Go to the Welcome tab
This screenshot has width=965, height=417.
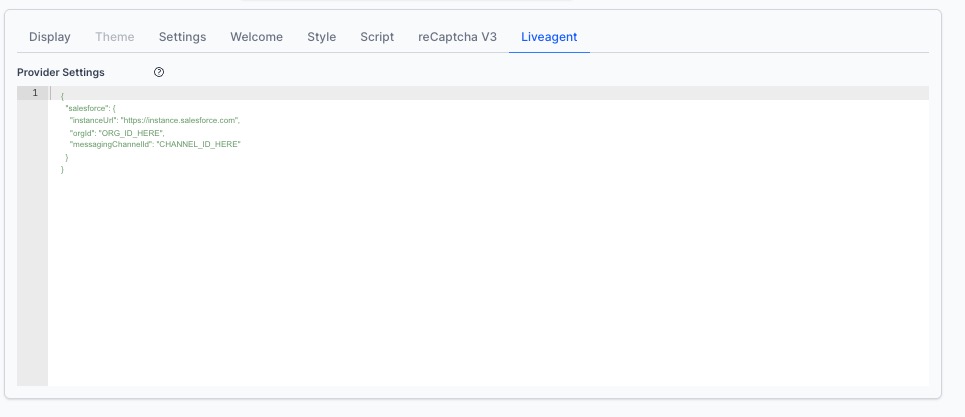pos(256,37)
